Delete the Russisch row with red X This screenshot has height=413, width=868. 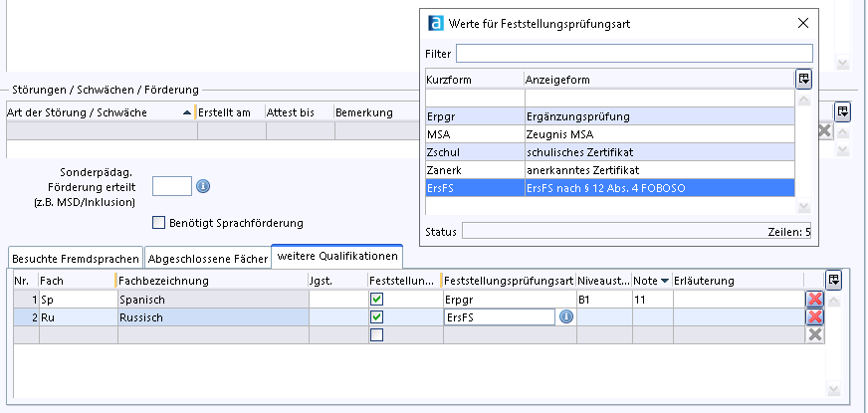pos(814,316)
